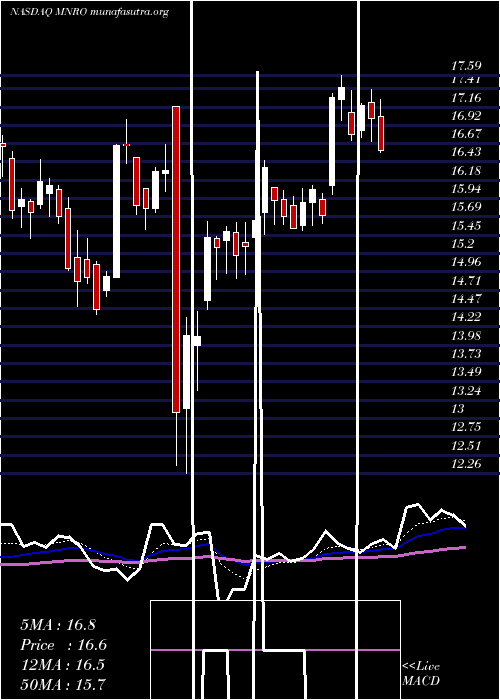Click the 16.18 price axis label
The height and width of the screenshot is (700, 500).
[x=466, y=171]
